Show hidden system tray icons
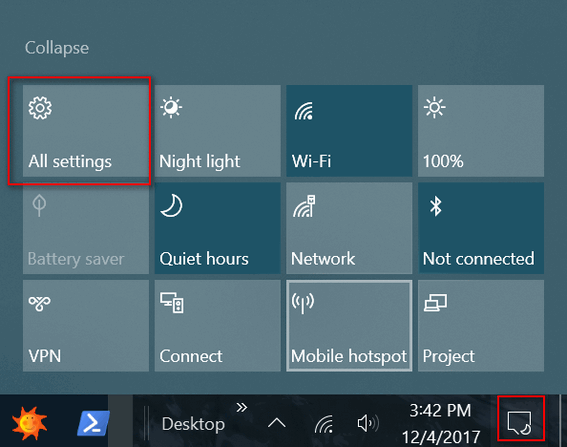 click(x=277, y=423)
